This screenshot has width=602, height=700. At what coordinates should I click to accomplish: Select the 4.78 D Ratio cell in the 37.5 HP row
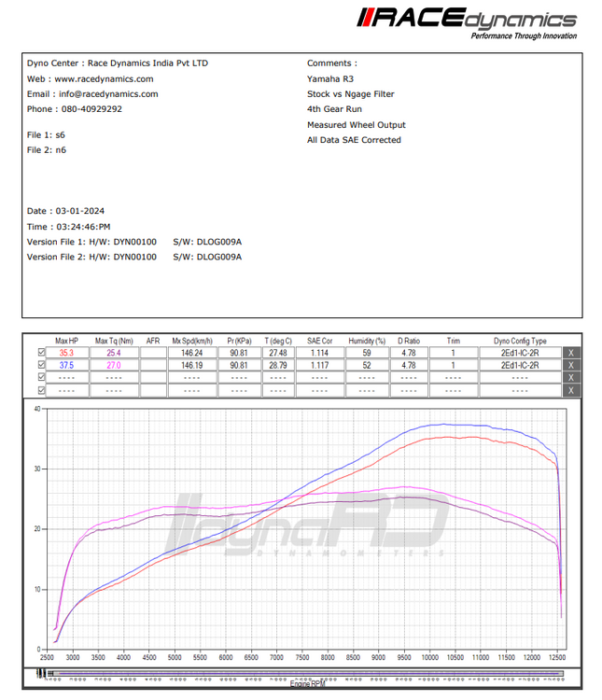coord(409,365)
